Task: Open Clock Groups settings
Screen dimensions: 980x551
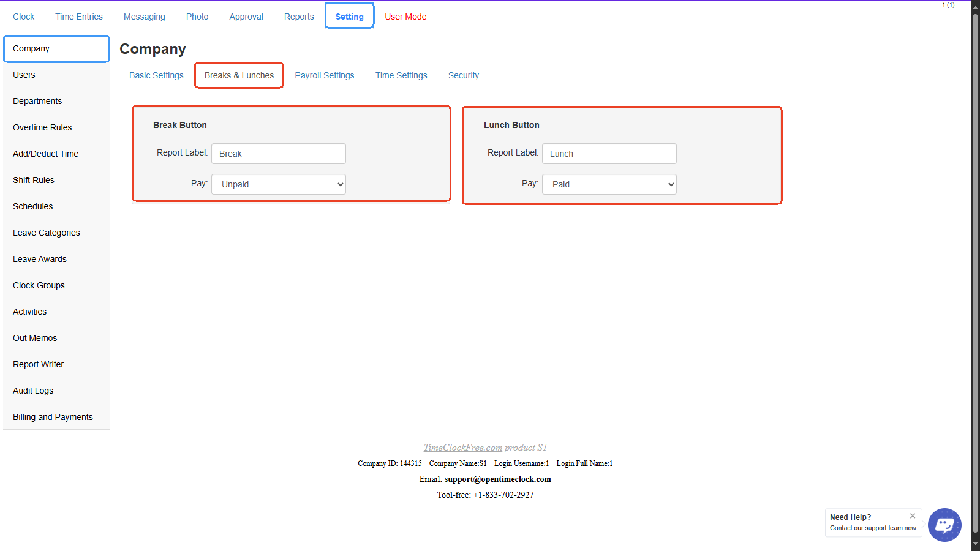Action: [x=39, y=285]
